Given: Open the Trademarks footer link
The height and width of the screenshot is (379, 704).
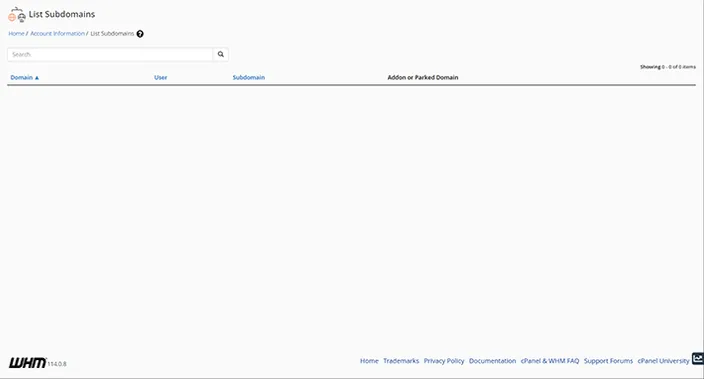Looking at the screenshot, I should tap(401, 361).
